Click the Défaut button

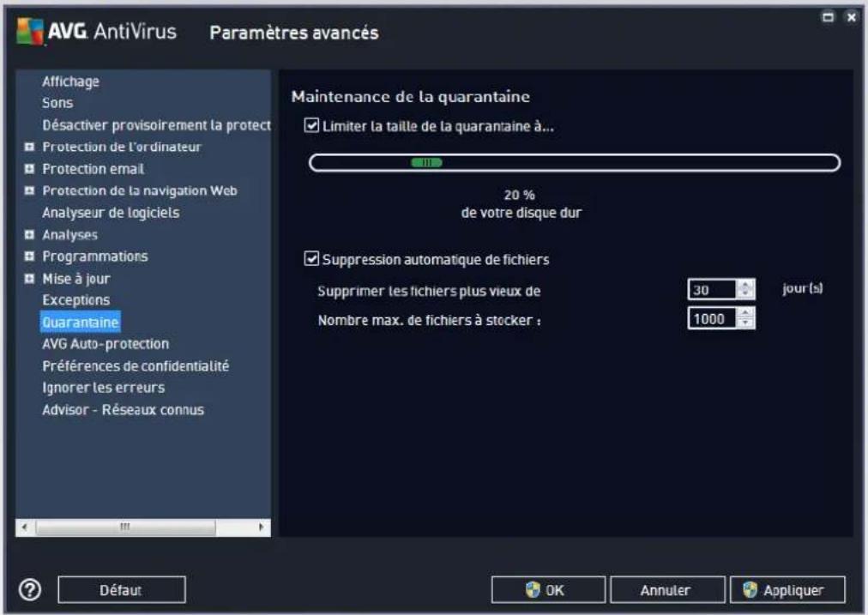122,589
